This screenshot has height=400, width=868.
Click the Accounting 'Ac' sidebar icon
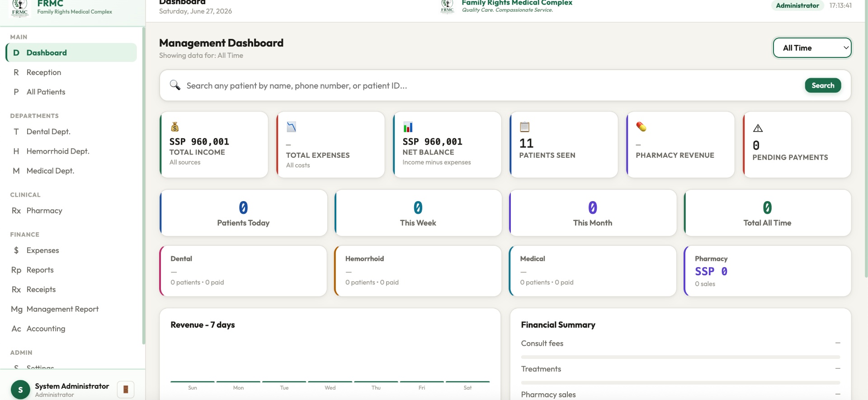click(16, 329)
